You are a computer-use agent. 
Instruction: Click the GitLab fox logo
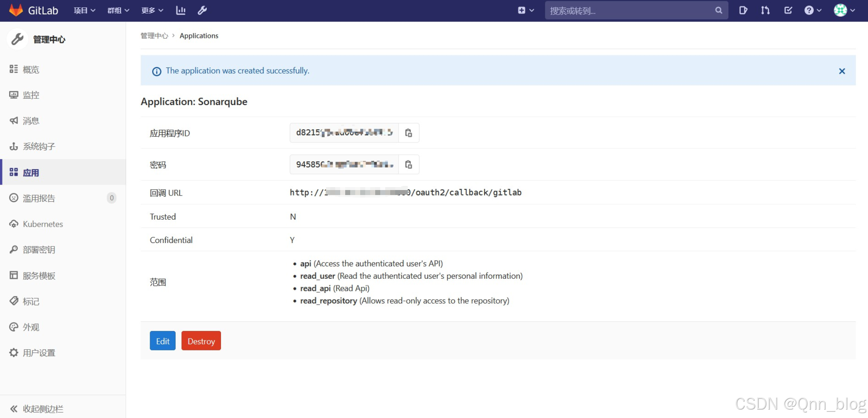pos(16,10)
